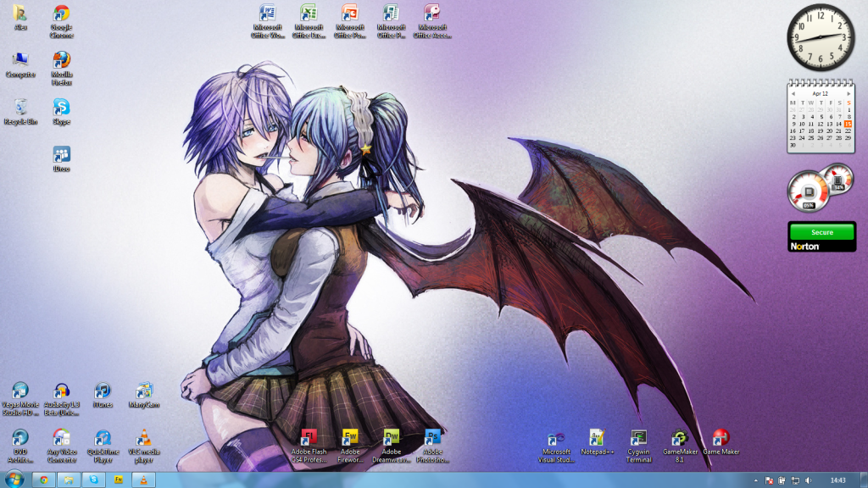Image resolution: width=868 pixels, height=488 pixels.
Task: Open the Skype desktop shortcut
Action: (x=61, y=113)
